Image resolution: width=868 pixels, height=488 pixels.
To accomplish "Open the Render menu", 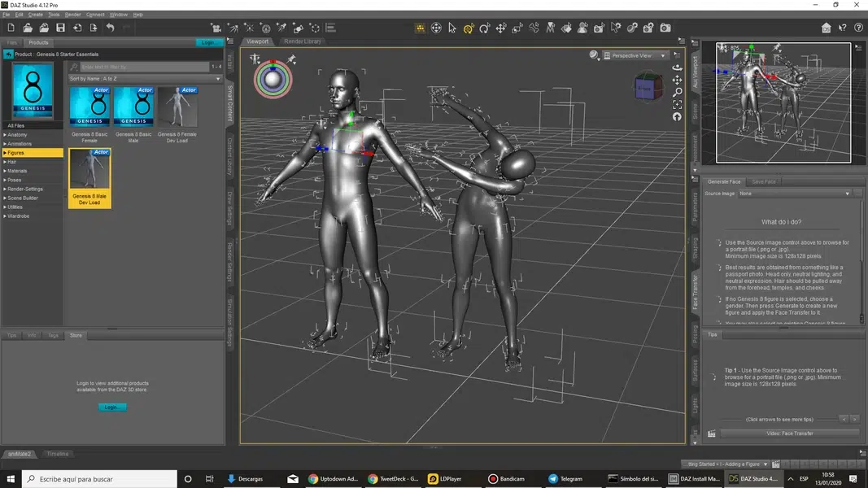I will click(x=72, y=15).
